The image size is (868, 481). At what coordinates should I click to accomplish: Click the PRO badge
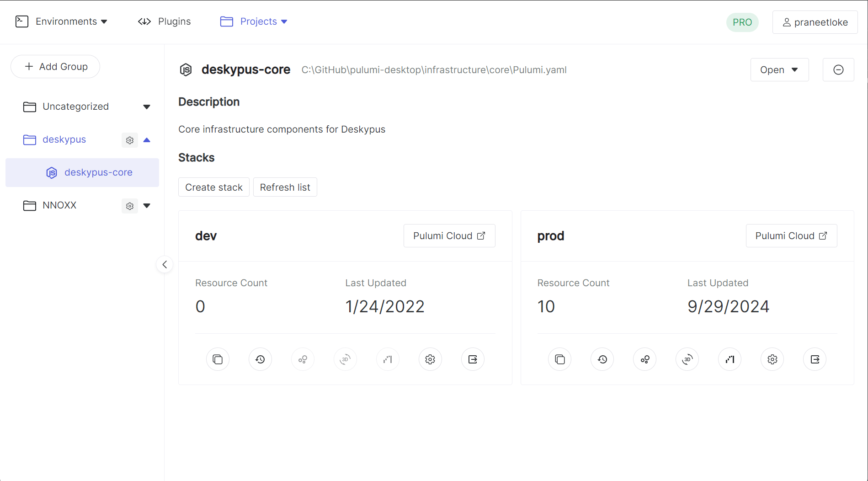742,22
